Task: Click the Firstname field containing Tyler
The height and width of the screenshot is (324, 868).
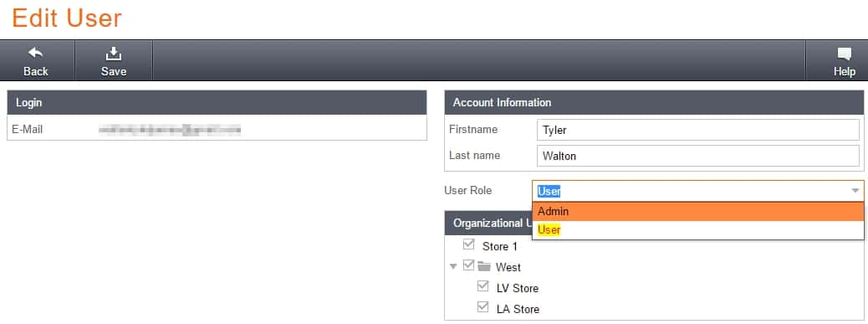Action: pos(698,130)
